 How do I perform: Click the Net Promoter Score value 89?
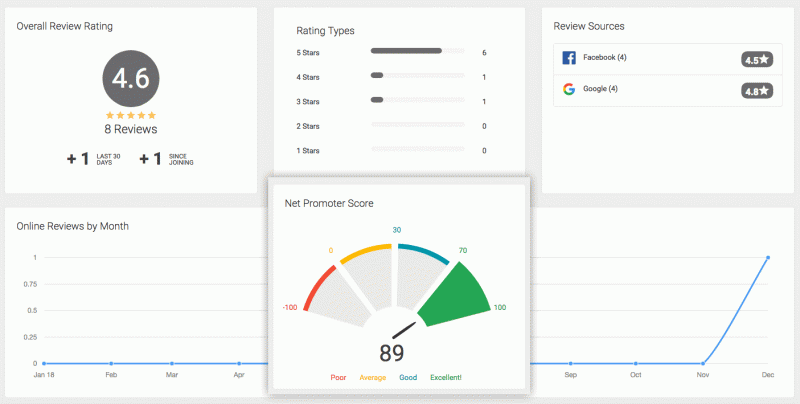391,353
